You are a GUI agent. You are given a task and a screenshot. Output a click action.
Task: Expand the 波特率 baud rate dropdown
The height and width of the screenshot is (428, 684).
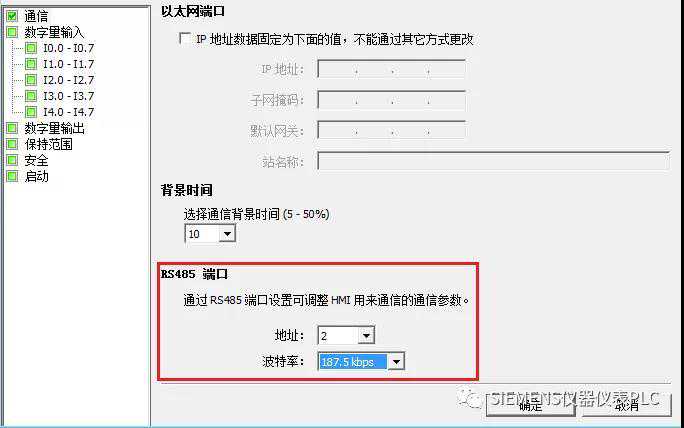tap(396, 362)
